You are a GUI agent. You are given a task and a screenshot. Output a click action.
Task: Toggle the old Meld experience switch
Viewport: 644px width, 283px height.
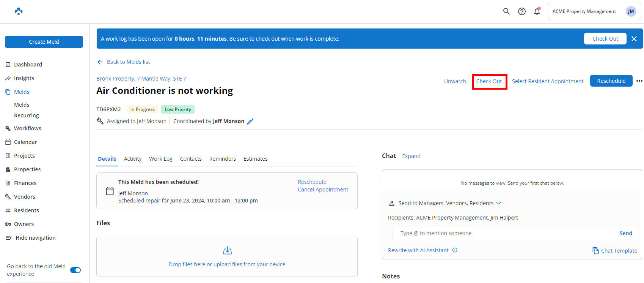click(75, 270)
